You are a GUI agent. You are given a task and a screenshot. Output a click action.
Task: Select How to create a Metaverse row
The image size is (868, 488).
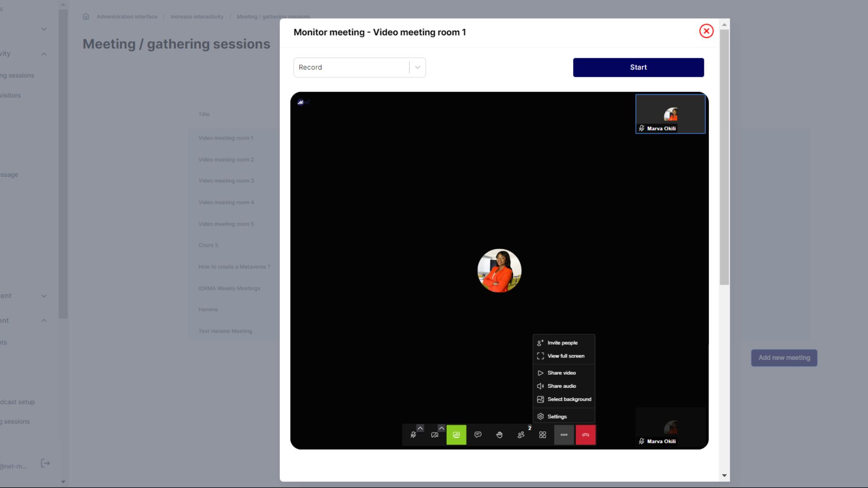point(234,267)
